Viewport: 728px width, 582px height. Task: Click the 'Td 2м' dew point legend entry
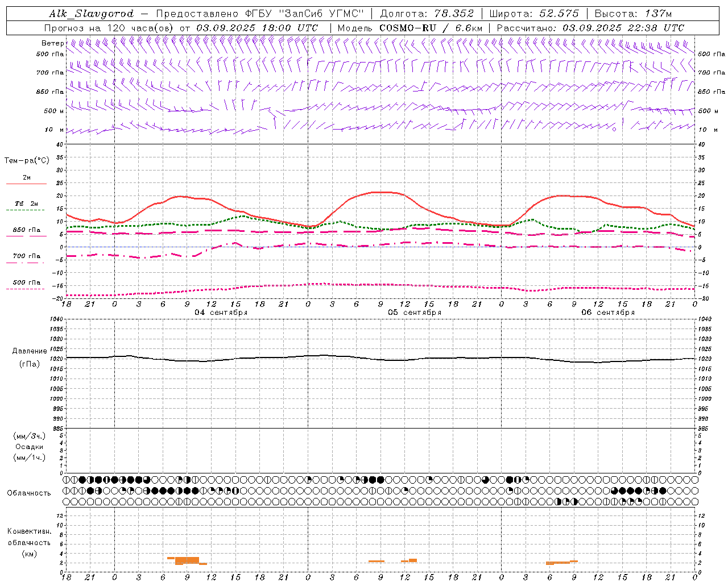26,203
